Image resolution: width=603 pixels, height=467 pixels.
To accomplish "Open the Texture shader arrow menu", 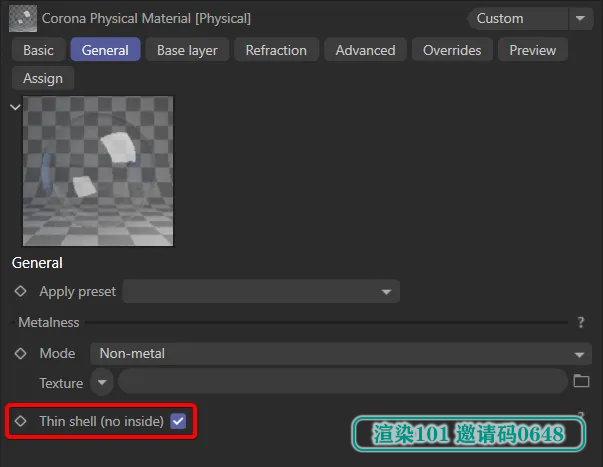I will coord(102,382).
